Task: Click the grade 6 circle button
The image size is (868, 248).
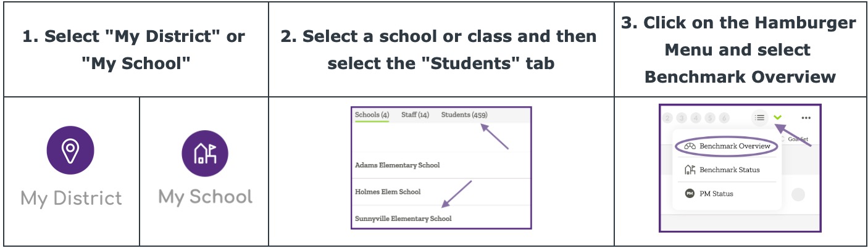Action: tap(724, 118)
